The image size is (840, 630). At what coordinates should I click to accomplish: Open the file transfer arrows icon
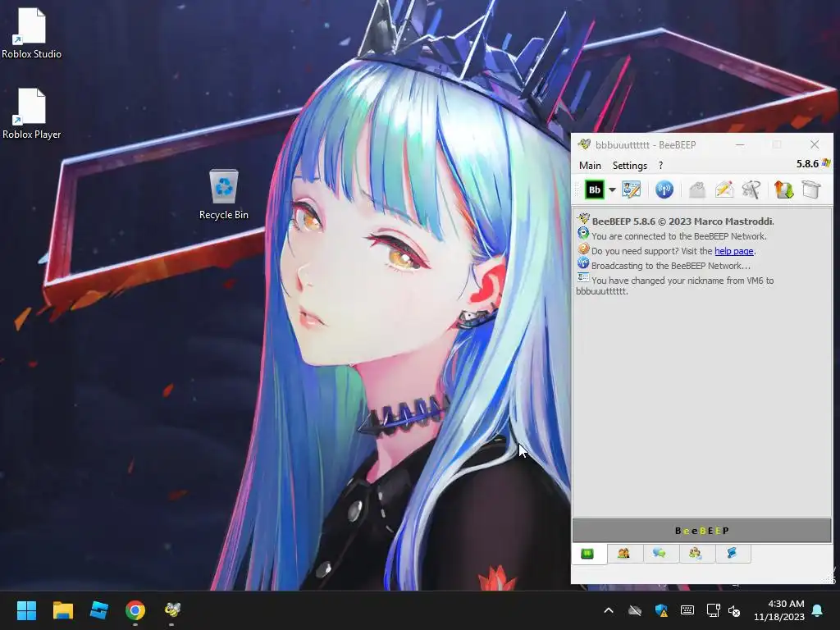783,189
